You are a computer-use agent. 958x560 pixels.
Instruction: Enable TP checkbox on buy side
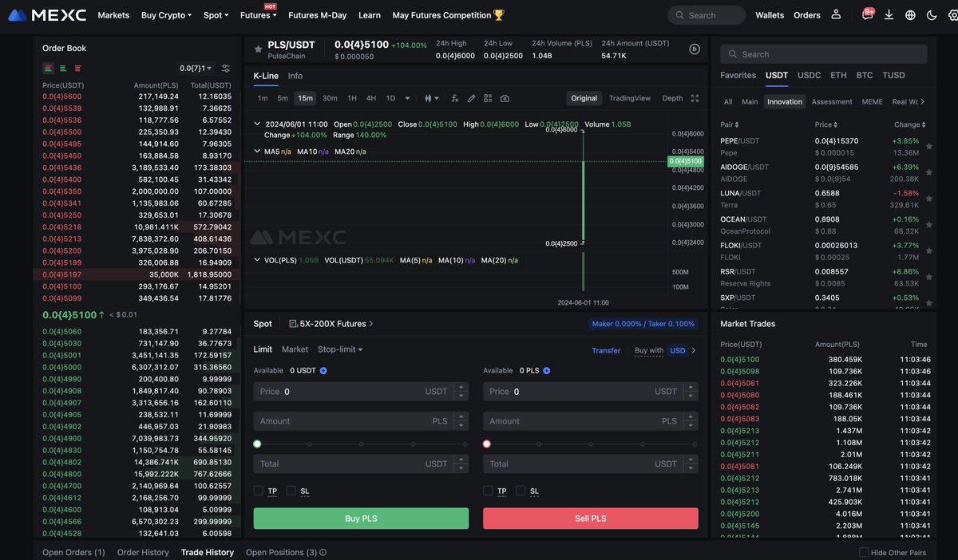tap(259, 491)
